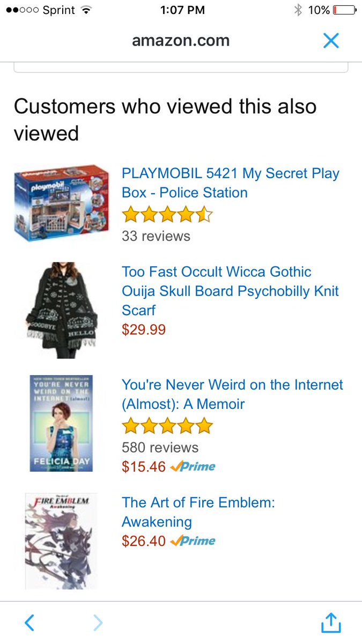Open The Art of Fire Emblem: Awakening link

(198, 512)
